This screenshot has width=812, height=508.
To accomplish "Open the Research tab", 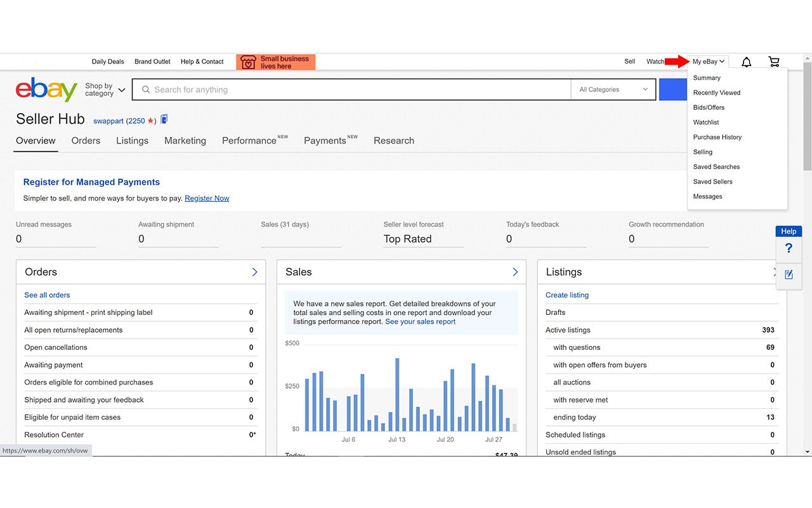I will click(x=394, y=141).
